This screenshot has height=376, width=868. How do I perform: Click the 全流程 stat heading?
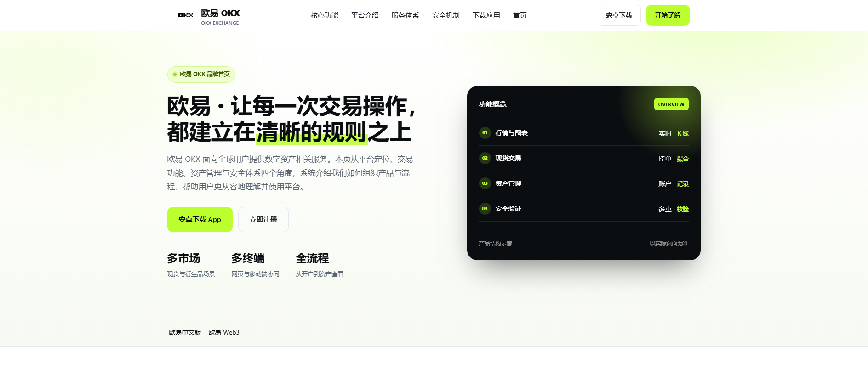click(x=313, y=258)
